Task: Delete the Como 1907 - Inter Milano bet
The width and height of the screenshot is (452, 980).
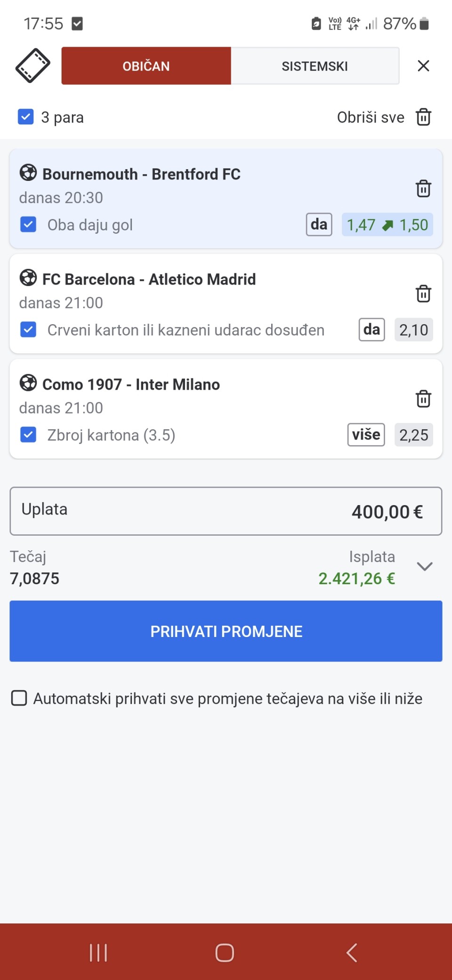Action: [x=423, y=399]
